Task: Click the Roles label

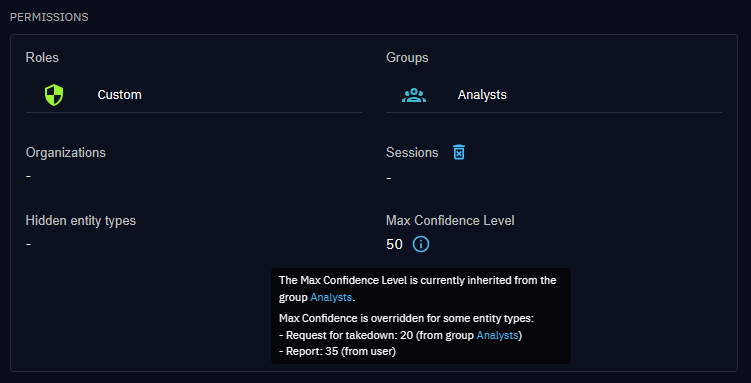Action: pos(42,57)
